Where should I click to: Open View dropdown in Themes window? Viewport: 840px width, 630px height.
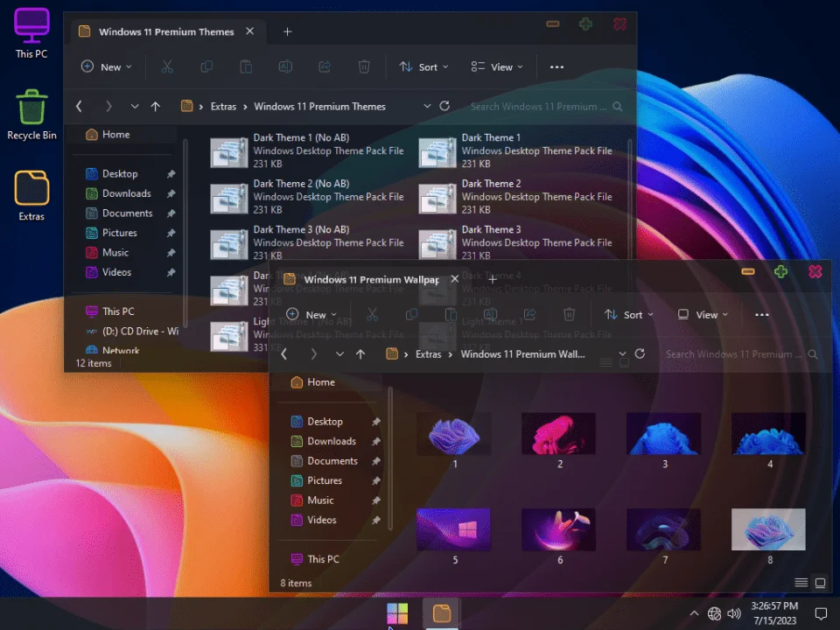497,67
